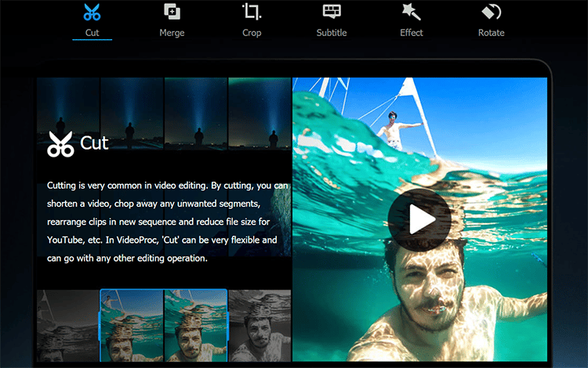Select last grayscale thumbnail in bottom filmstrip

pyautogui.click(x=260, y=325)
